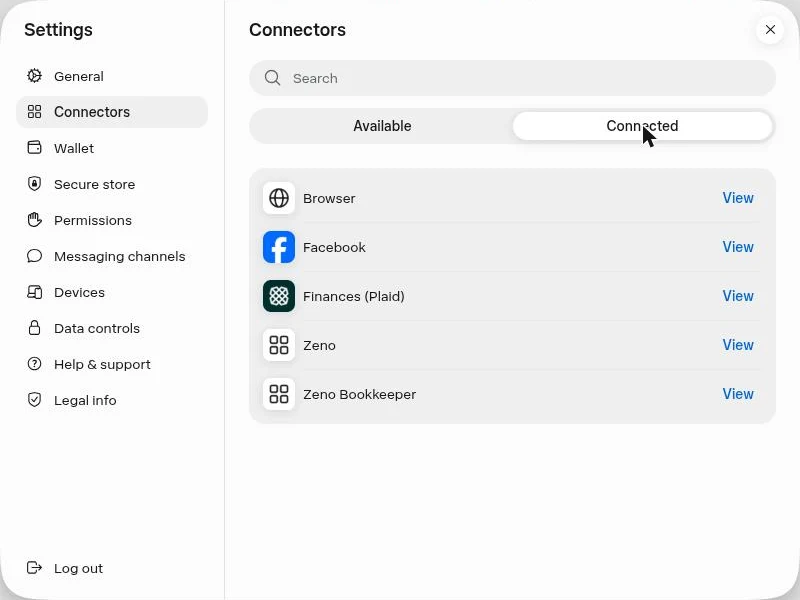Click the search magnifier icon
This screenshot has width=800, height=600.
pos(272,78)
